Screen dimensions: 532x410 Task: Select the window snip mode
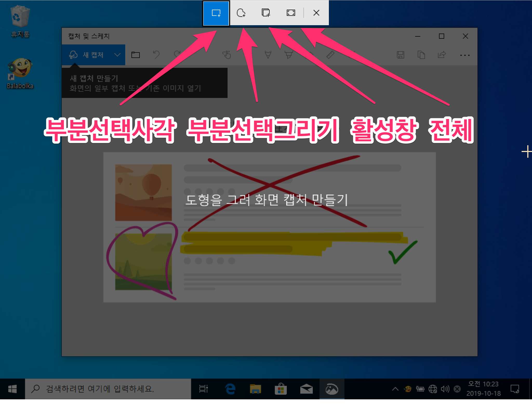click(266, 13)
